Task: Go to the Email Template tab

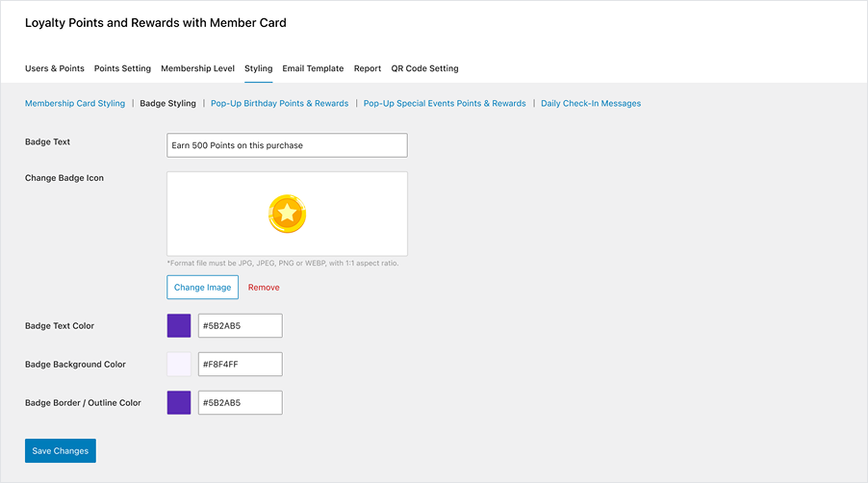Action: (x=313, y=69)
